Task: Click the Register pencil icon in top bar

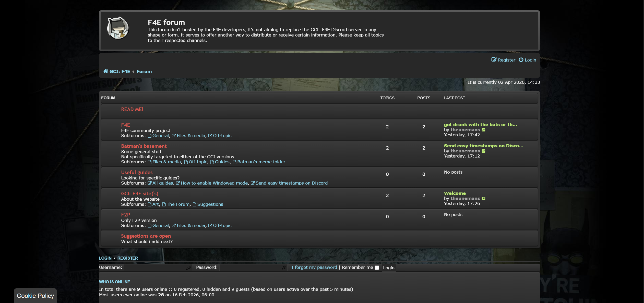Action: pyautogui.click(x=494, y=60)
